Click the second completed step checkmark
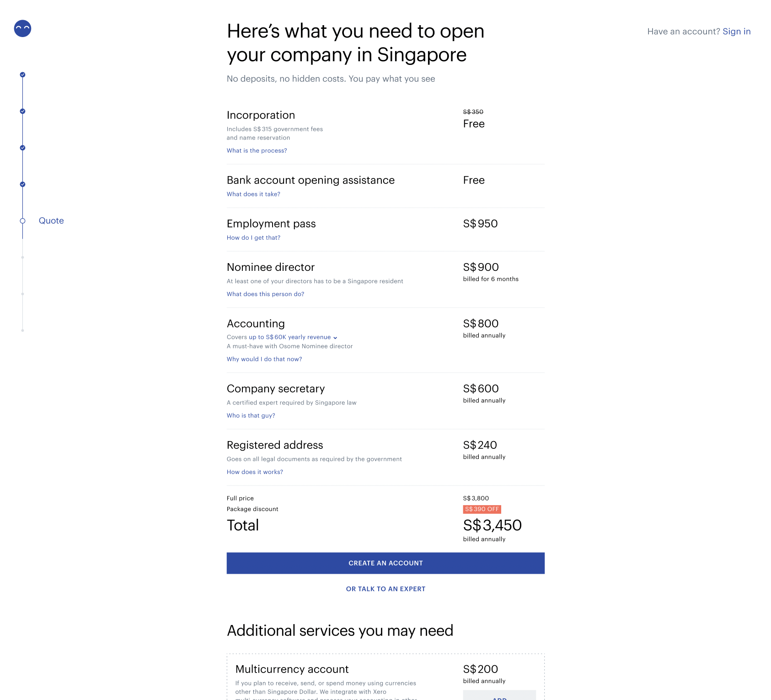This screenshot has height=700, width=771. (x=22, y=111)
